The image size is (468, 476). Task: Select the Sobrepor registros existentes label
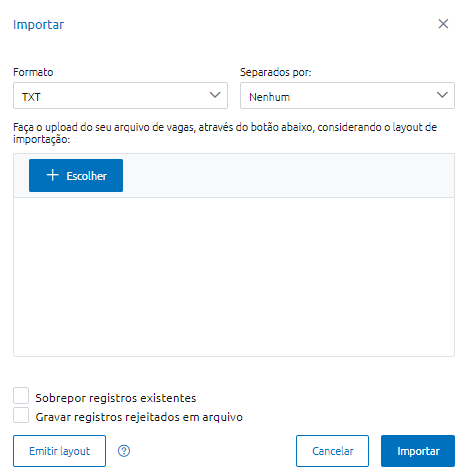coord(116,398)
